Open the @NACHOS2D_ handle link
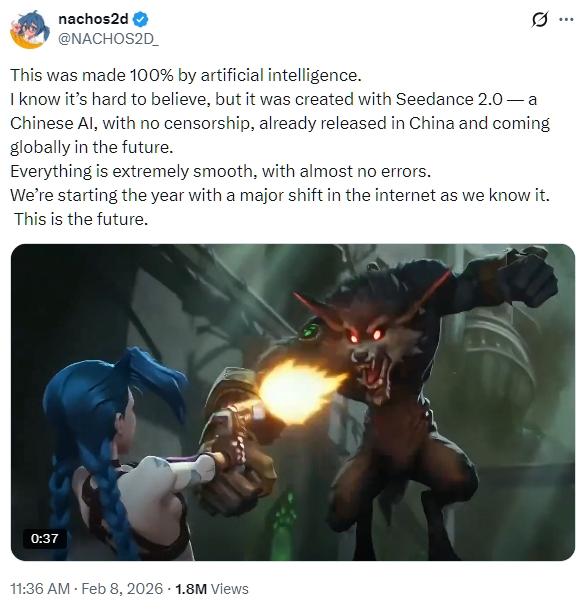This screenshot has width=585, height=613. pyautogui.click(x=108, y=39)
